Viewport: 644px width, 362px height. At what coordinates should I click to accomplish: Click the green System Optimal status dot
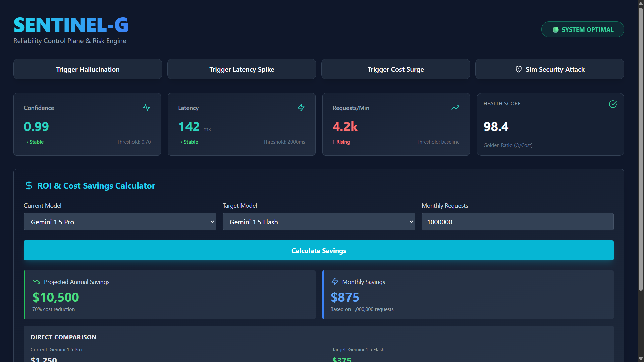point(555,30)
